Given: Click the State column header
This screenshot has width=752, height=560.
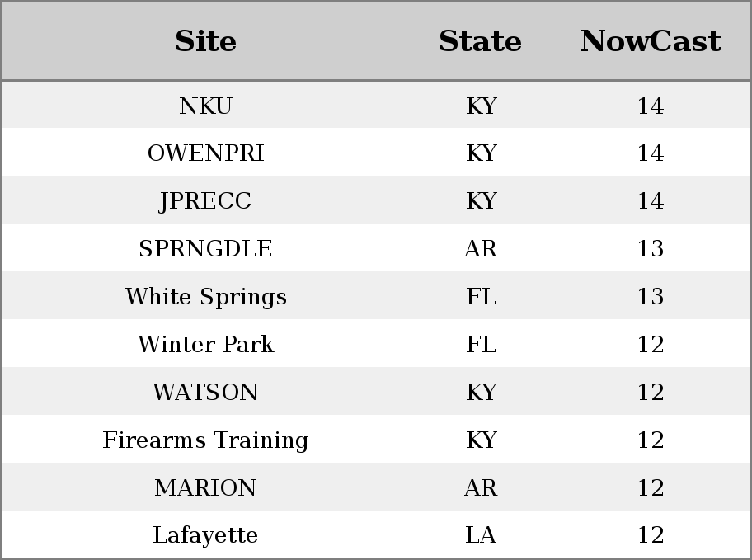Looking at the screenshot, I should (x=481, y=40).
